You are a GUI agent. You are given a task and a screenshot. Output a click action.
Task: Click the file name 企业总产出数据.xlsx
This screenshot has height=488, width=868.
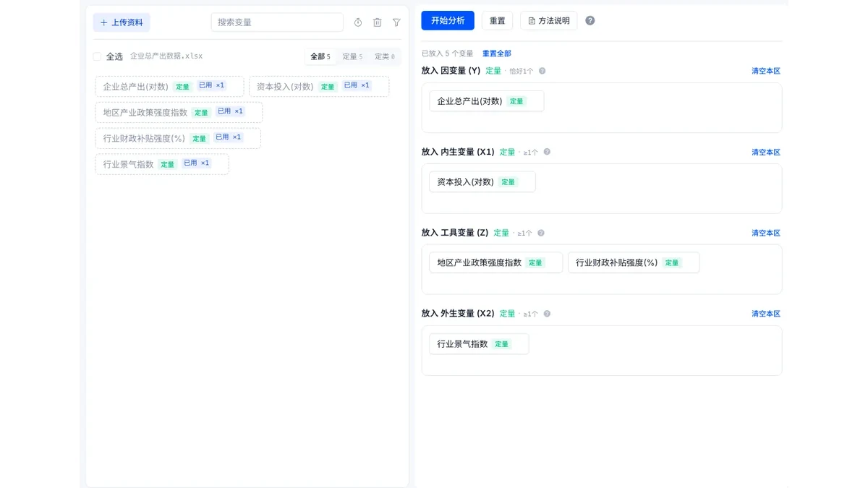pyautogui.click(x=166, y=56)
